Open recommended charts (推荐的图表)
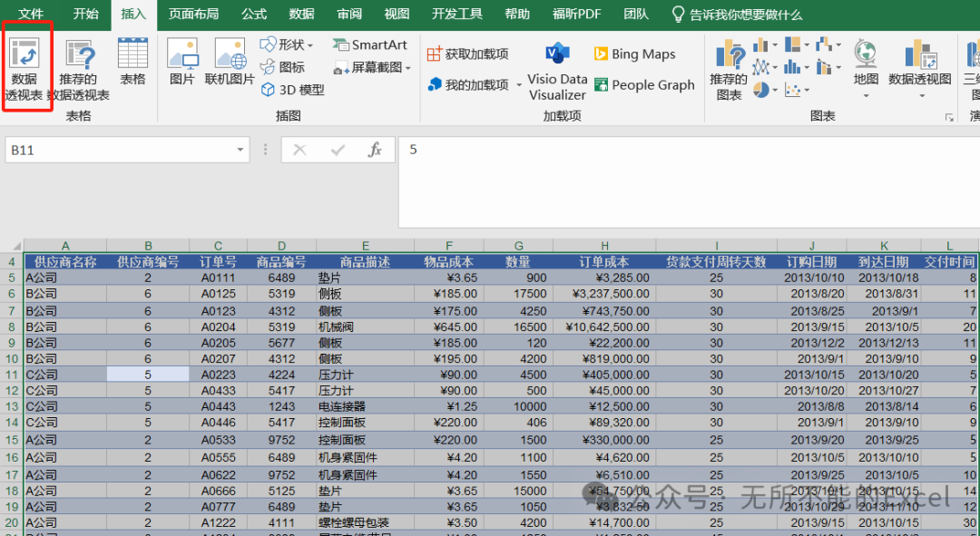 coord(728,70)
